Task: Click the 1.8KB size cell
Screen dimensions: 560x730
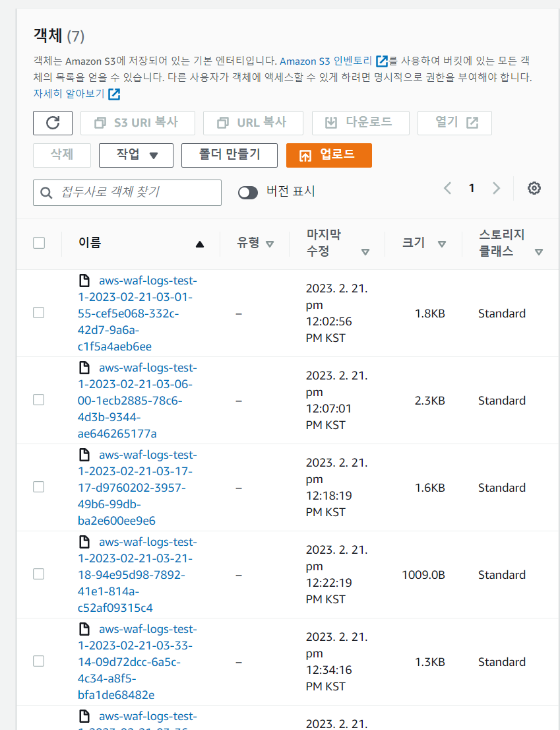Action: click(430, 314)
